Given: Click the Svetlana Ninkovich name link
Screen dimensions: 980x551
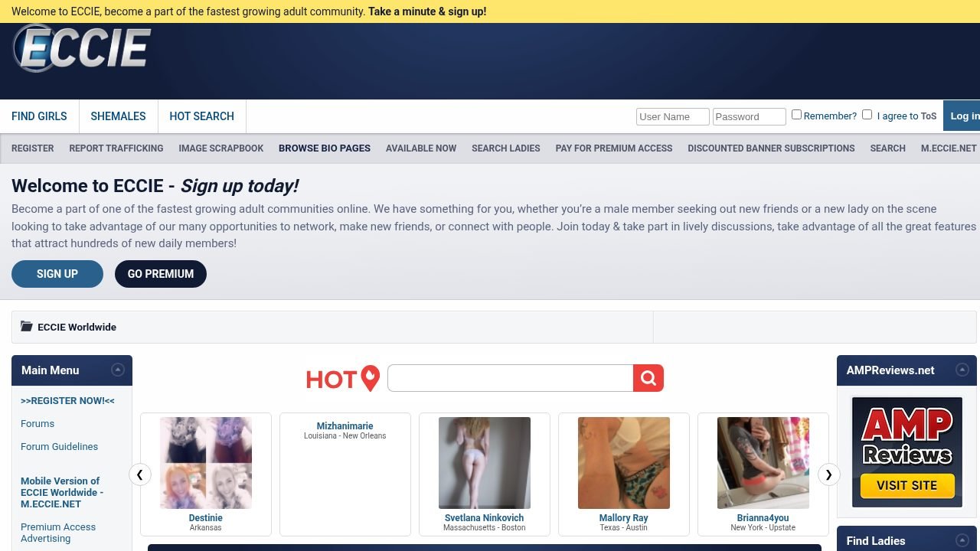Looking at the screenshot, I should [485, 518].
